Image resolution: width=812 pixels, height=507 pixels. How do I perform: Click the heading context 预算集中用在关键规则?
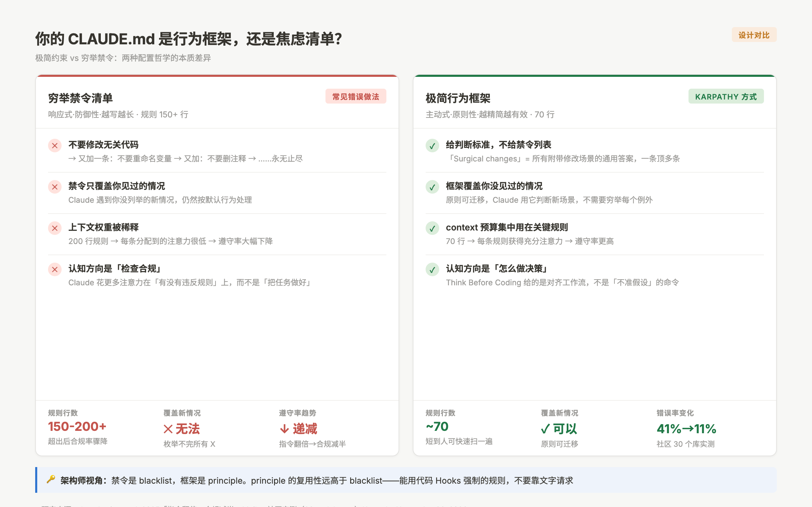coord(507,227)
